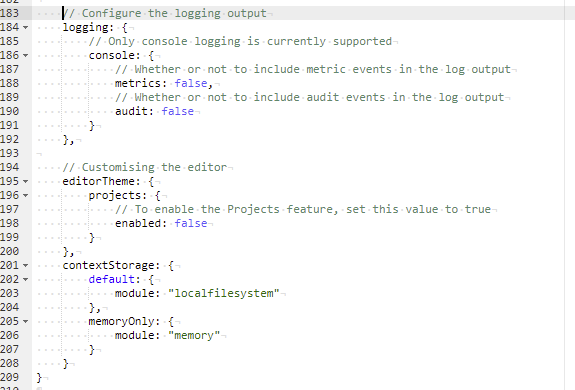Click the enabled false value
Viewport: 575px width, 390px height.
191,223
